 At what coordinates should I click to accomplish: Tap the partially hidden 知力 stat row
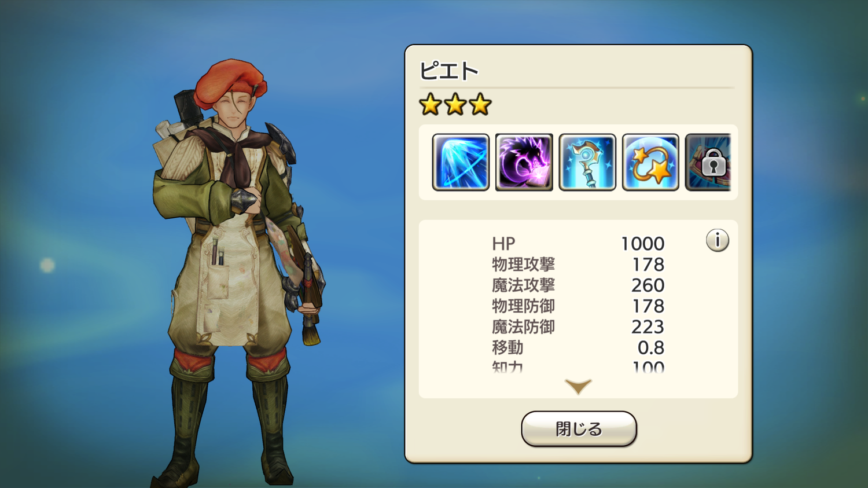point(578,366)
